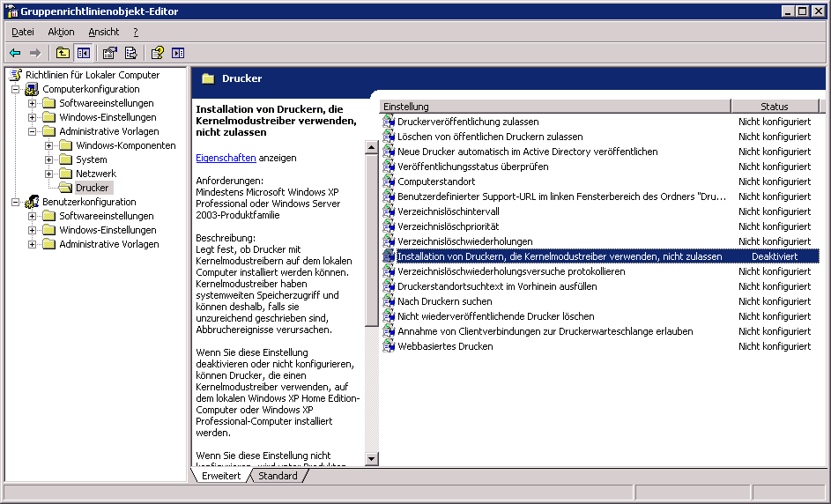Click the Eigenschaften link

[x=226, y=158]
